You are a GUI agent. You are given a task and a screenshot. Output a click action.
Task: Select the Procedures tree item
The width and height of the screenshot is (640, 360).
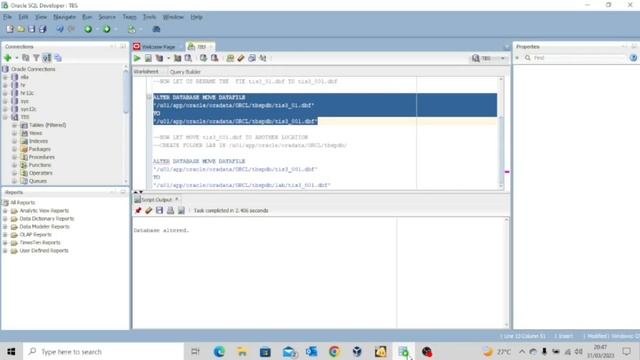(41, 157)
